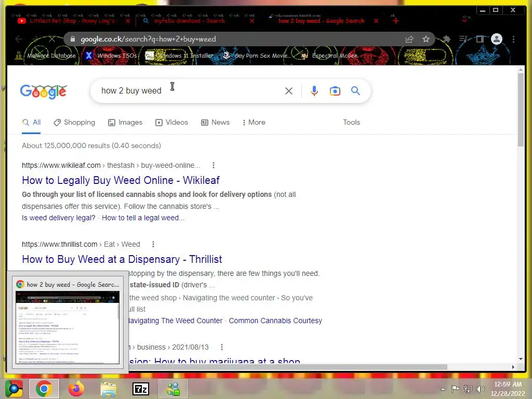The image size is (532, 399).
Task: Open the Espectral McGee bookmark
Action: click(329, 55)
